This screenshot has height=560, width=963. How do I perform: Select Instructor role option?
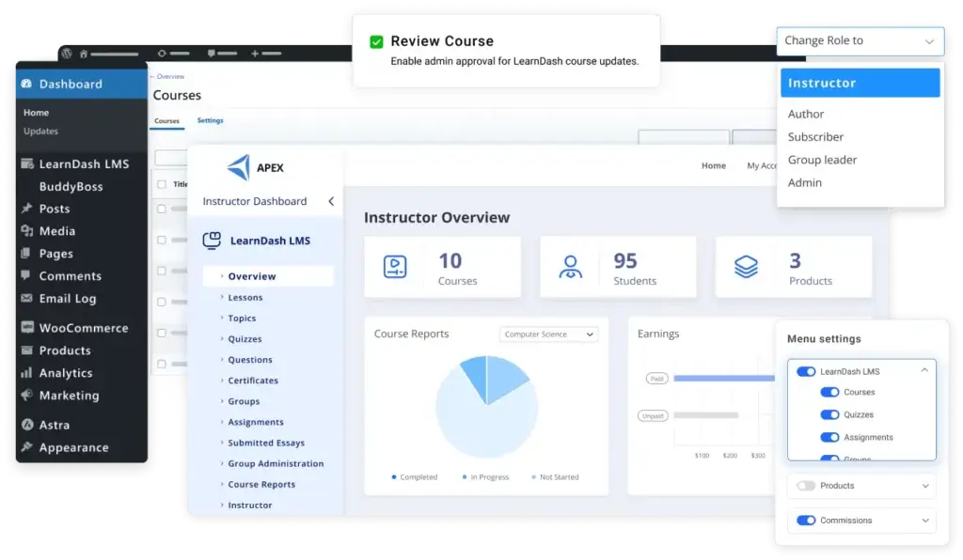click(x=860, y=83)
